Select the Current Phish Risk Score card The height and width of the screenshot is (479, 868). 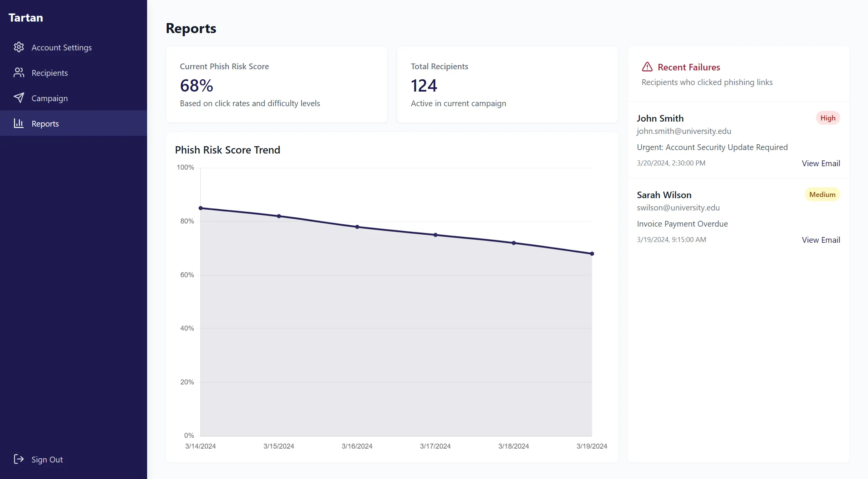click(x=276, y=84)
